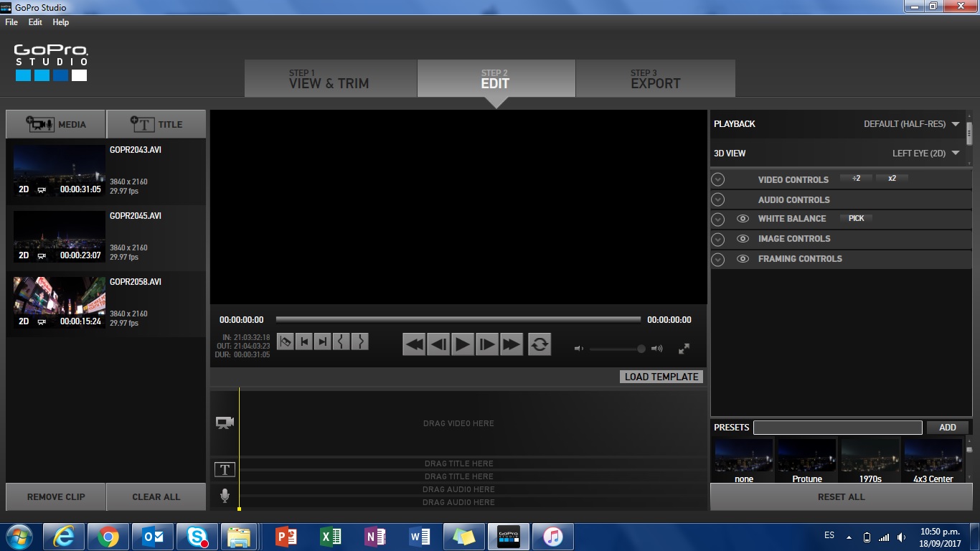
Task: Toggle Image Controls eye visibility
Action: click(x=743, y=239)
